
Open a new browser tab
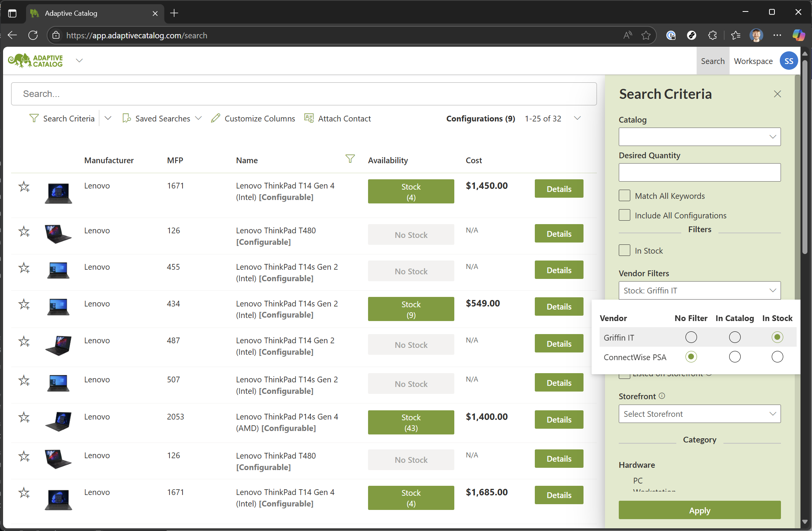coord(174,13)
